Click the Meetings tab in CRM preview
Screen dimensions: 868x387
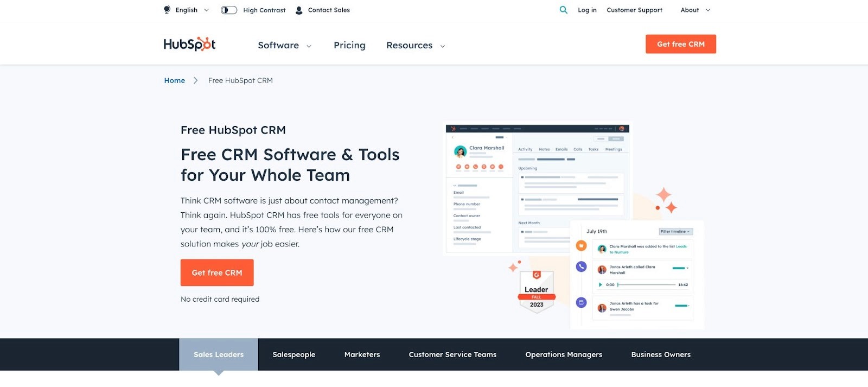(614, 149)
